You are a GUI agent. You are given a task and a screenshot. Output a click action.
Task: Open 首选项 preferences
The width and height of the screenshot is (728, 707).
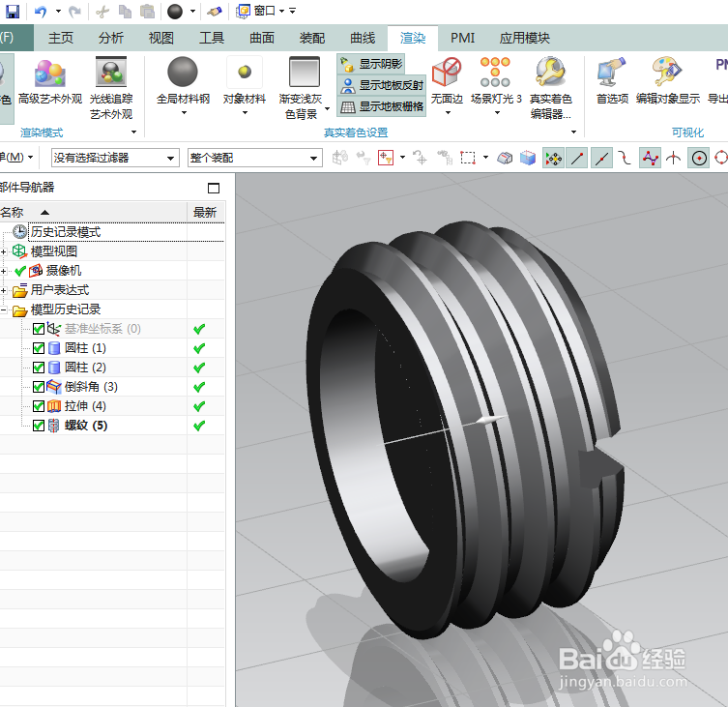[612, 80]
